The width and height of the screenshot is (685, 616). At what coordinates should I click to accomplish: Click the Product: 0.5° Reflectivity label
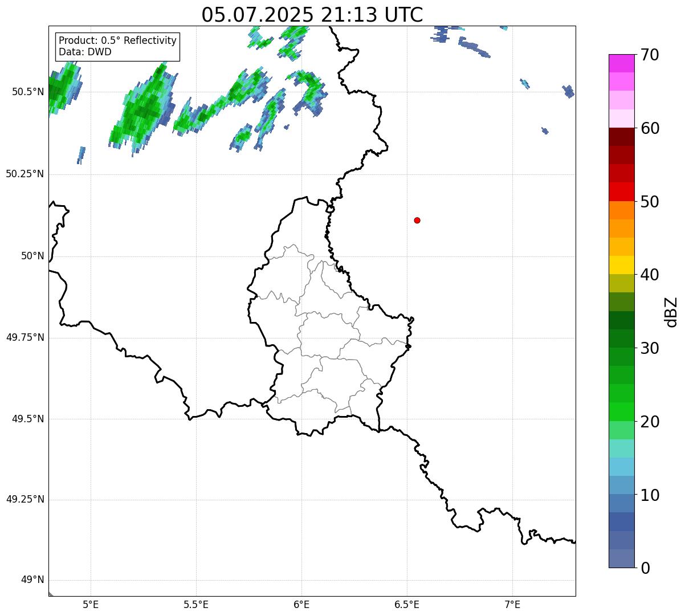point(118,41)
